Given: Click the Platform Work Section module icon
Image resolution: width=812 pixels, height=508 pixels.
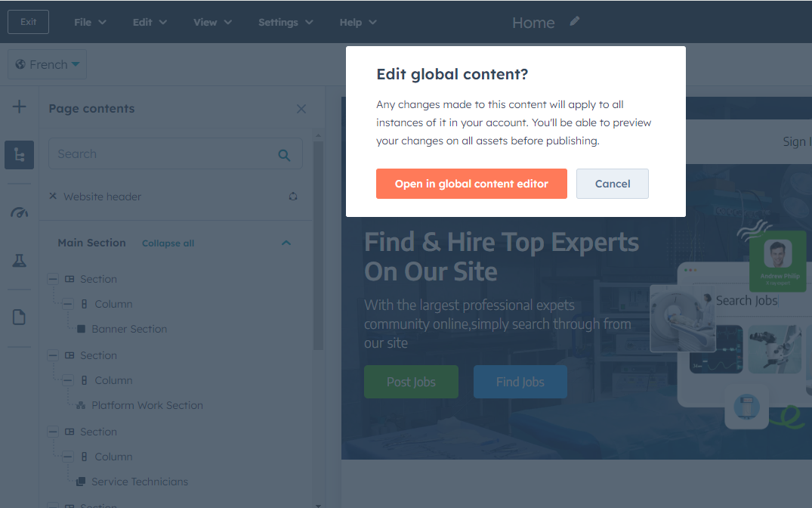Looking at the screenshot, I should 81,405.
